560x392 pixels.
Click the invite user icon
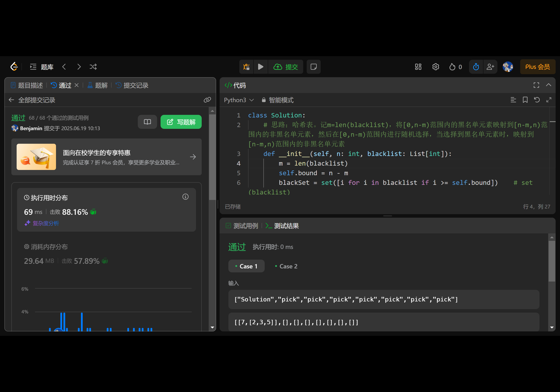(x=490, y=67)
